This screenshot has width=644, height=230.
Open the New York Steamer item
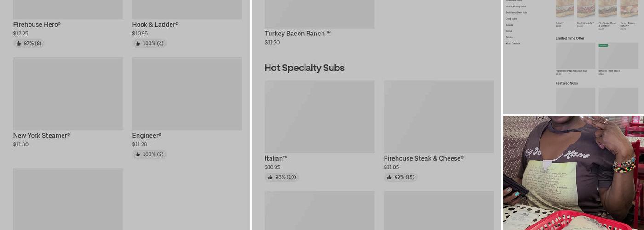pos(41,136)
